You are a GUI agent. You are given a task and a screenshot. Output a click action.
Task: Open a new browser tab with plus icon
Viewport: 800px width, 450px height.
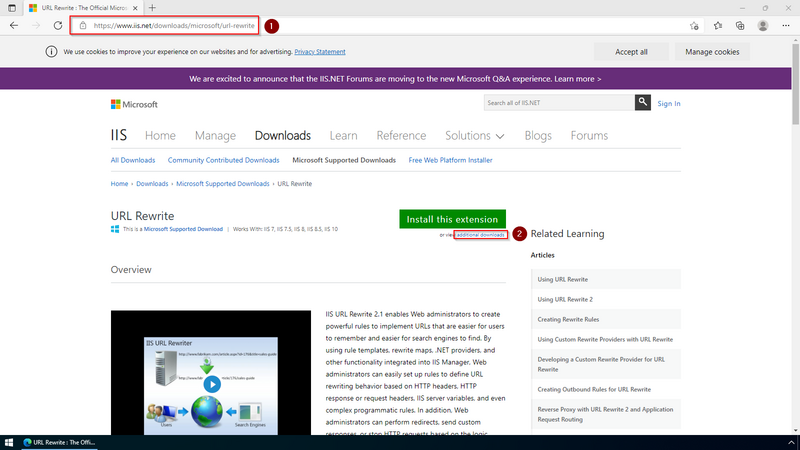pyautogui.click(x=152, y=7)
